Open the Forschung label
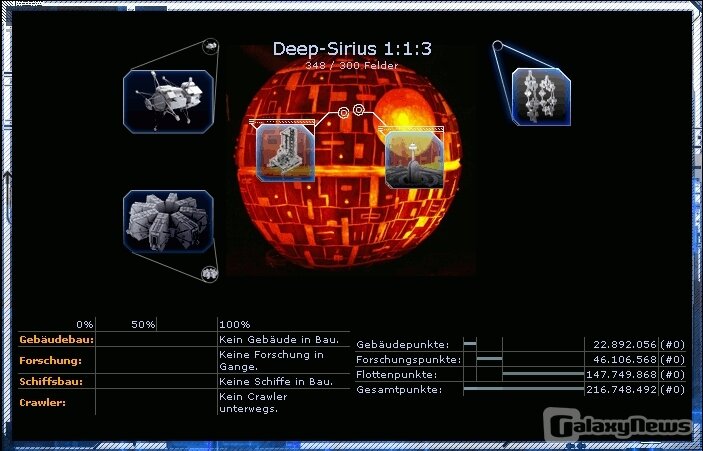 point(51,360)
